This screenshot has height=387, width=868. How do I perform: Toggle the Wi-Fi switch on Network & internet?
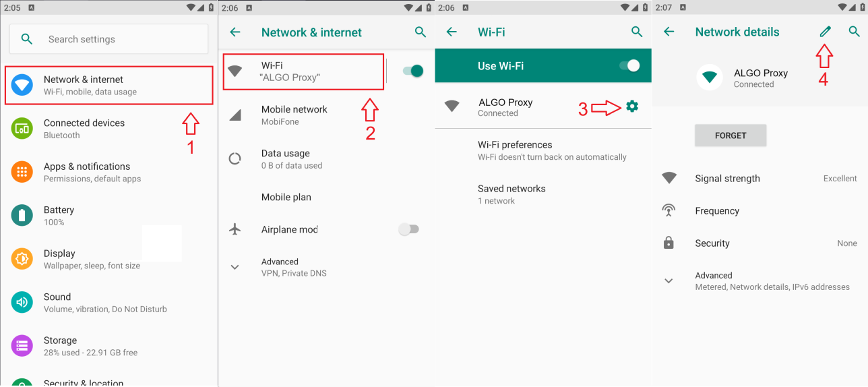[x=412, y=71]
